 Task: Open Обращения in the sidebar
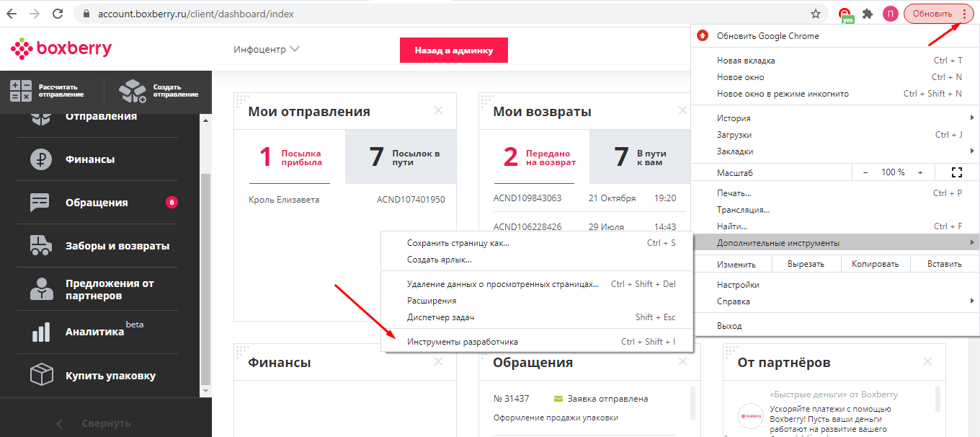(x=97, y=203)
